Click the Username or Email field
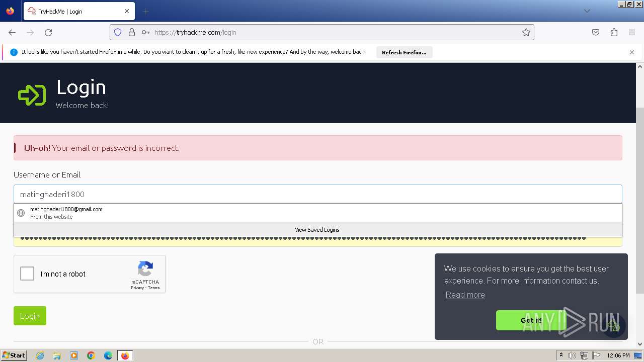 (x=318, y=194)
